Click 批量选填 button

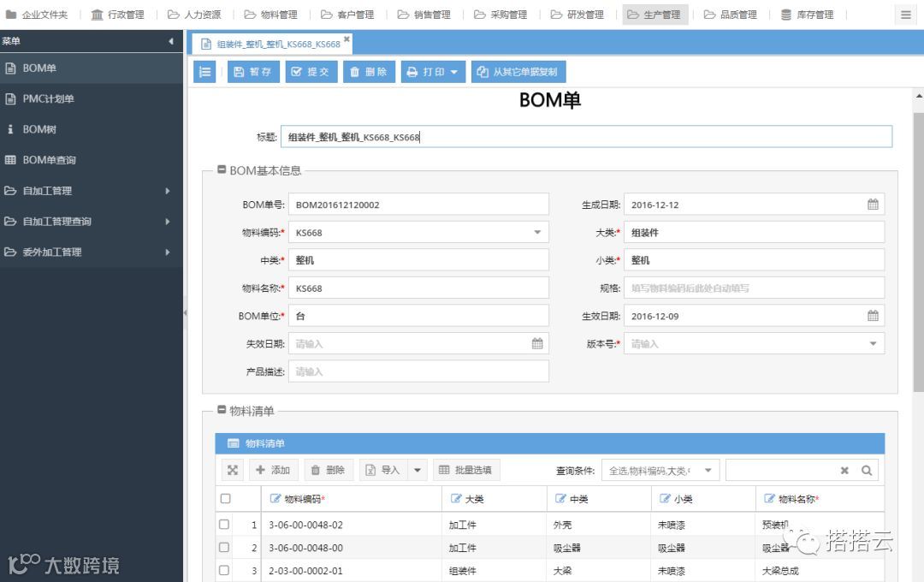pos(466,470)
